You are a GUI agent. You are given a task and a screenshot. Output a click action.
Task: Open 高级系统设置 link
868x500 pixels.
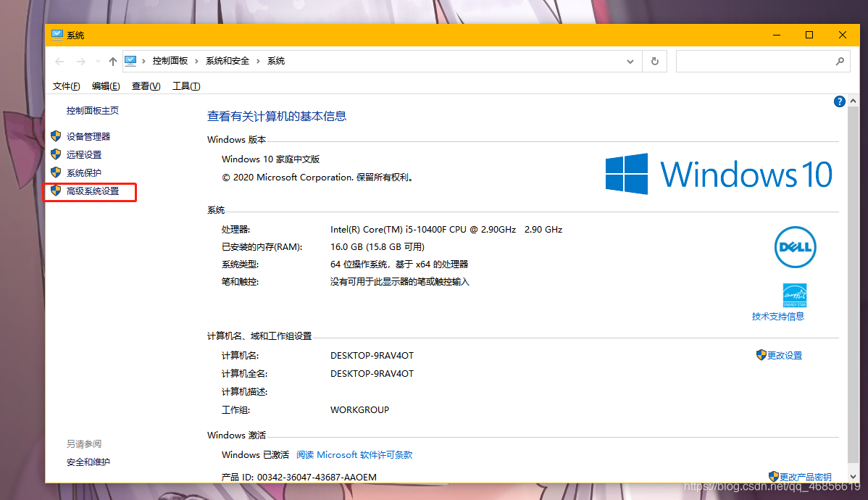point(93,191)
